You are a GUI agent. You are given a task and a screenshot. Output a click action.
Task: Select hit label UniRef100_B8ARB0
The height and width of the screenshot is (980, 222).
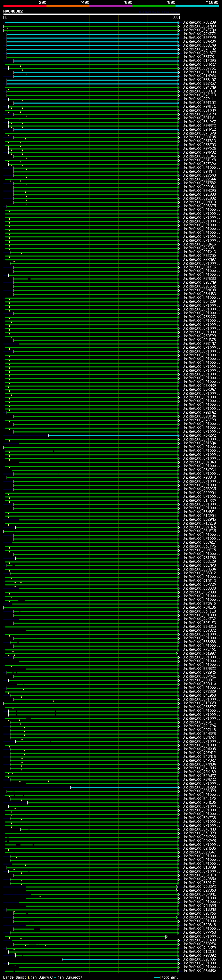(x=199, y=41)
